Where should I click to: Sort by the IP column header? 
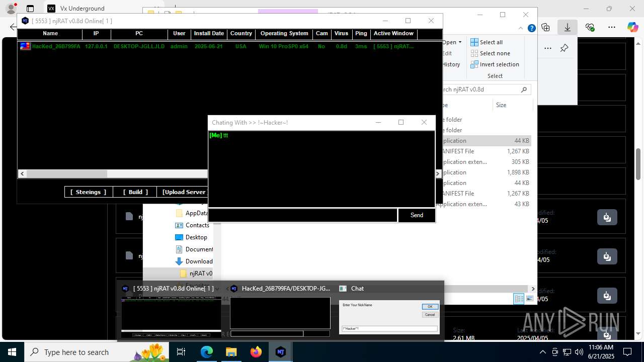click(96, 34)
